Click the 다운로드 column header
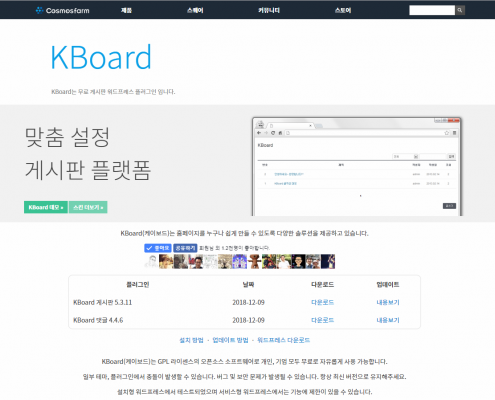The width and height of the screenshot is (495, 400). point(322,284)
